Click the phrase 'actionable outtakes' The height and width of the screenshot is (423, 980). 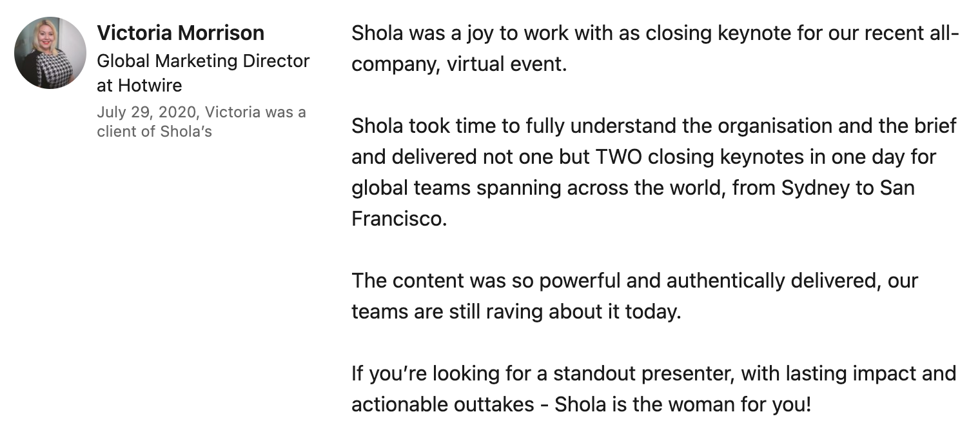tap(443, 405)
